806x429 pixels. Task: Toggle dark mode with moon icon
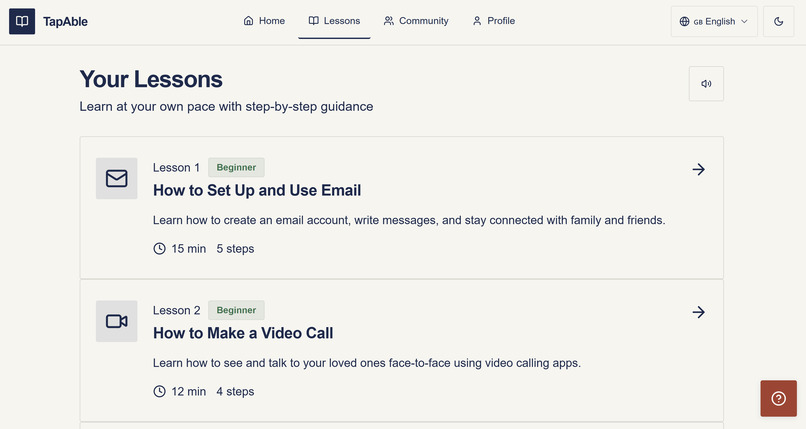778,22
